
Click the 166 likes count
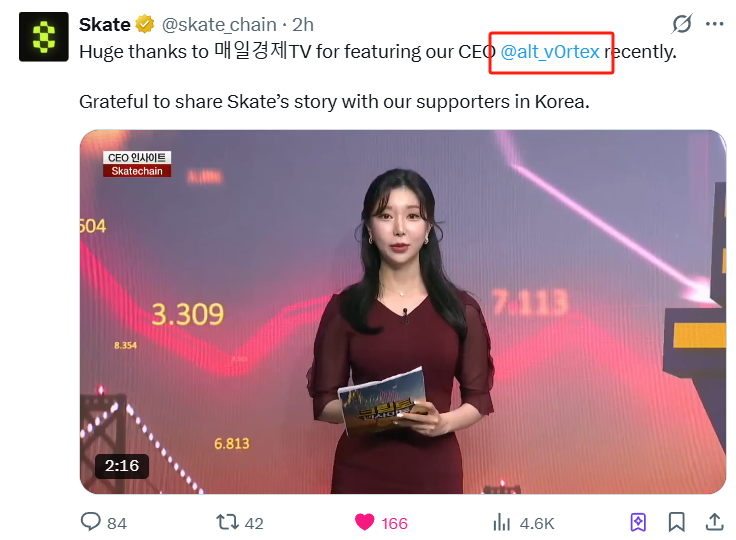(x=394, y=523)
